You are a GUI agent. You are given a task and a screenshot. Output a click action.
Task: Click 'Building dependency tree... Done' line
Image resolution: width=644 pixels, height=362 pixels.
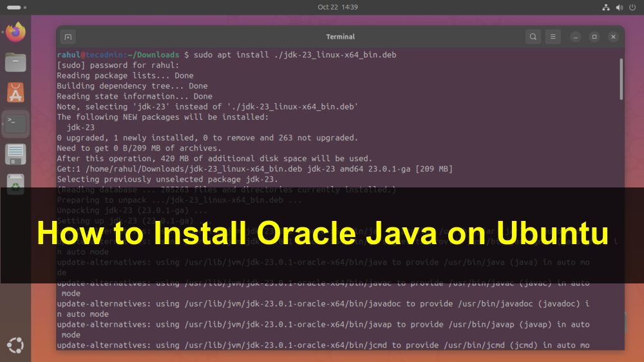[x=132, y=86]
